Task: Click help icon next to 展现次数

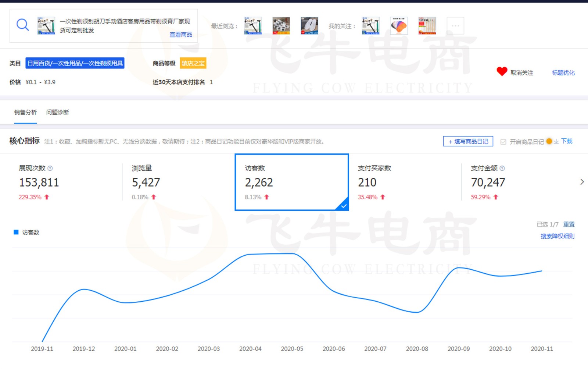Action: click(50, 168)
